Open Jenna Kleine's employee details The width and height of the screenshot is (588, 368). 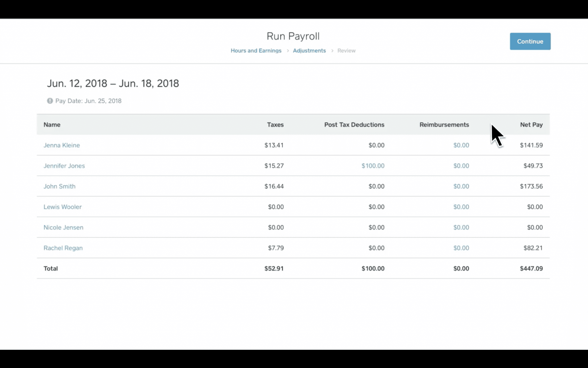tap(62, 145)
